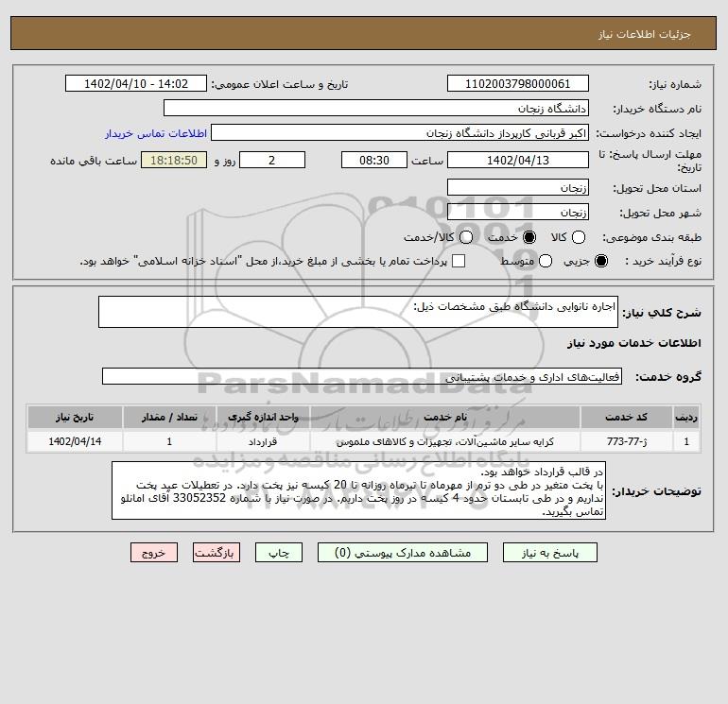The image size is (728, 704).
Task: Click the تعداد / مقدار column header
Action: point(169,417)
